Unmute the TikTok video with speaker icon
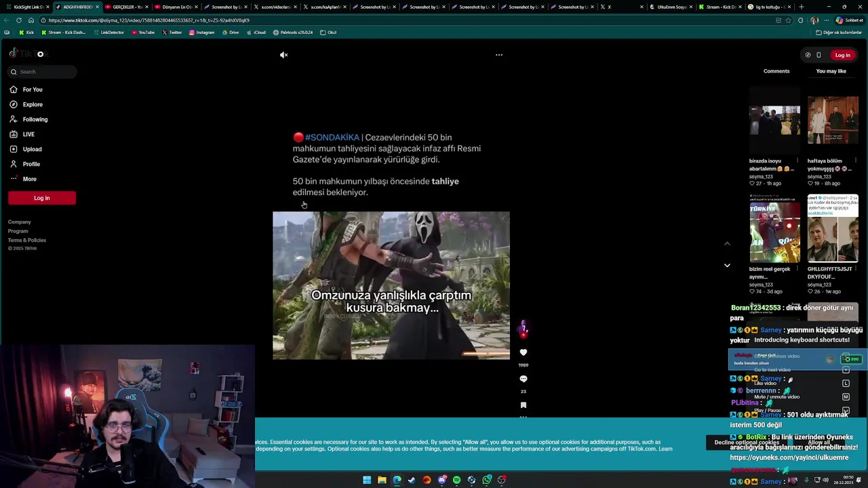The width and height of the screenshot is (868, 488). 284,55
